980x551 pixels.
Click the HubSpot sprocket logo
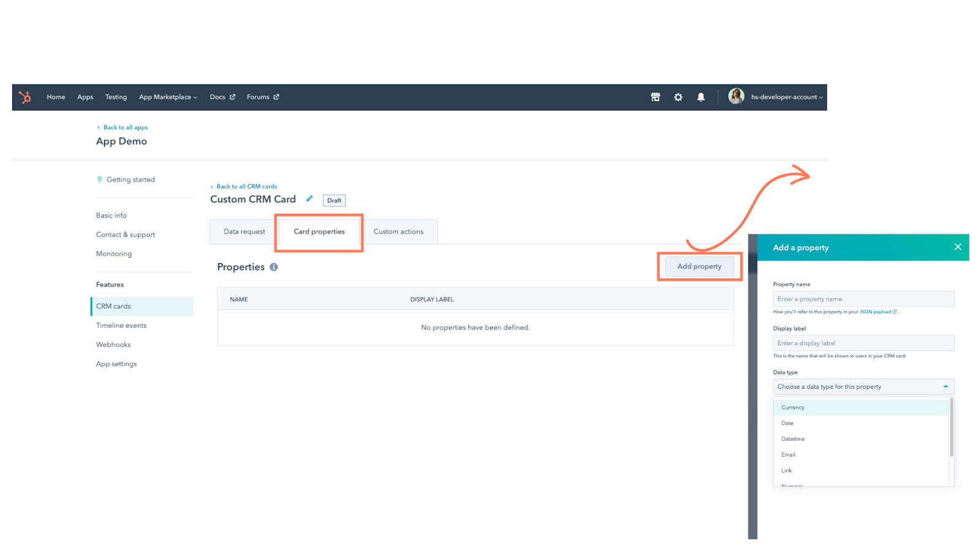pyautogui.click(x=25, y=97)
